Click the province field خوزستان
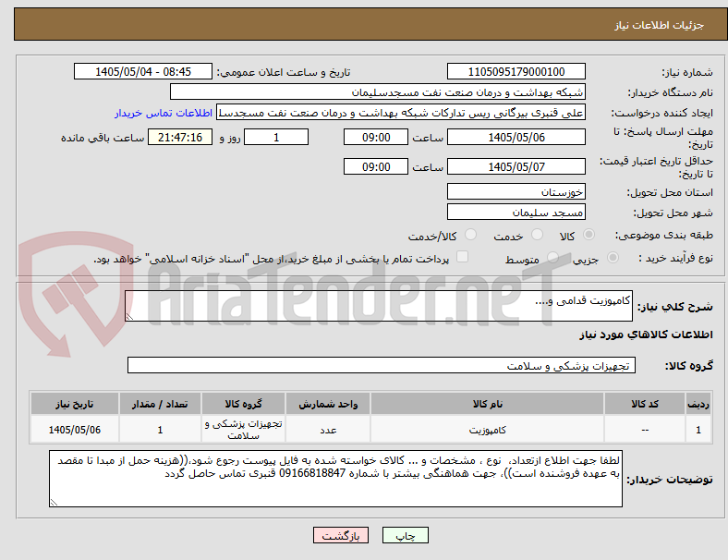 click(x=516, y=192)
